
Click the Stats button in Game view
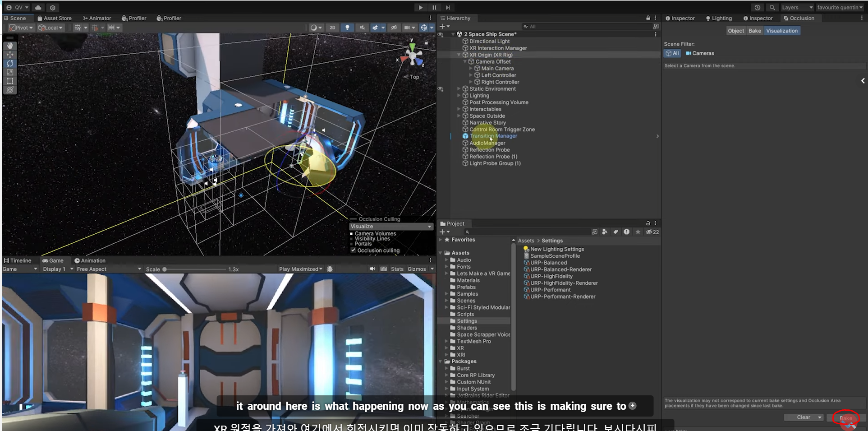tap(397, 269)
